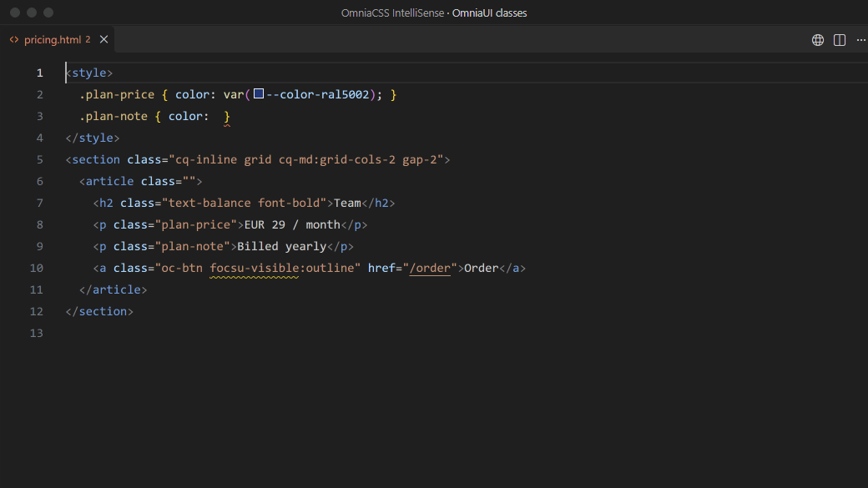Click the 'cq-inline' class name
The width and height of the screenshot is (868, 488).
(x=206, y=160)
